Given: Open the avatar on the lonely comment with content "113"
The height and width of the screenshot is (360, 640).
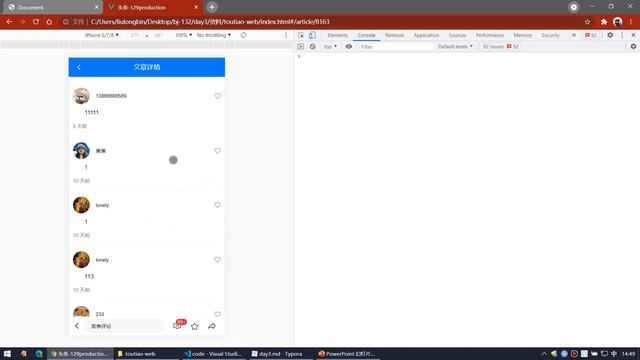Looking at the screenshot, I should point(81,260).
